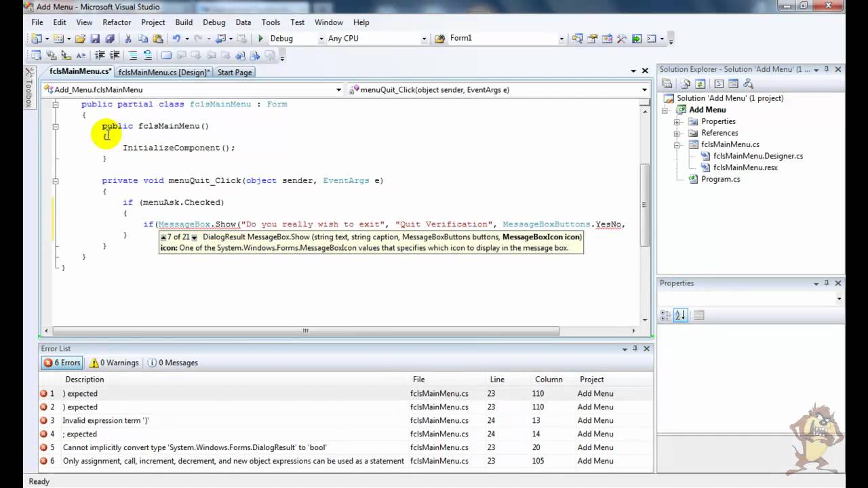Click Refresh in the Solution Explorer toolbar
868x488 pixels.
pyautogui.click(x=700, y=84)
